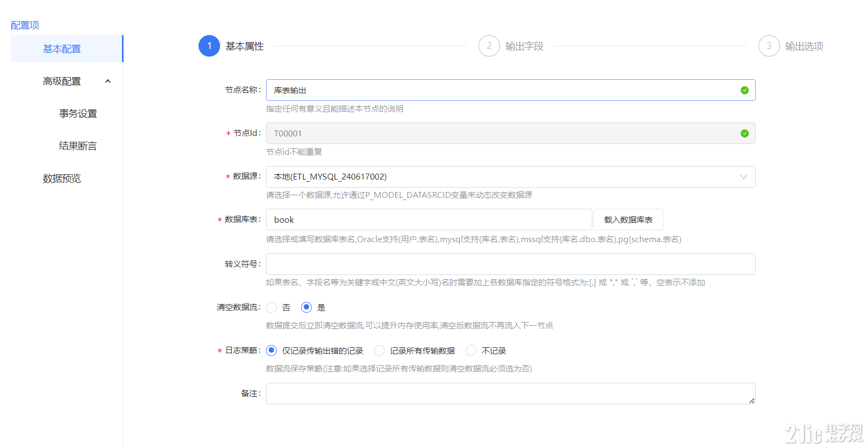Click green validation check in 节点名称
The height and width of the screenshot is (447, 868).
coord(744,90)
